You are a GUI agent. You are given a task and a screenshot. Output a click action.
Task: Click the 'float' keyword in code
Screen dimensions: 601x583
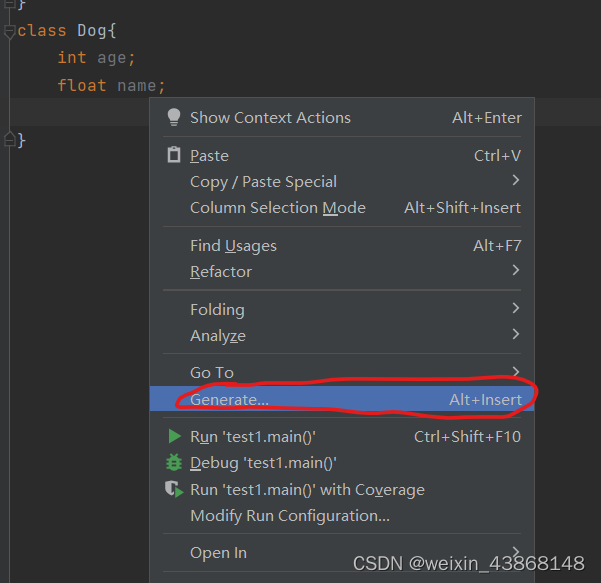82,85
